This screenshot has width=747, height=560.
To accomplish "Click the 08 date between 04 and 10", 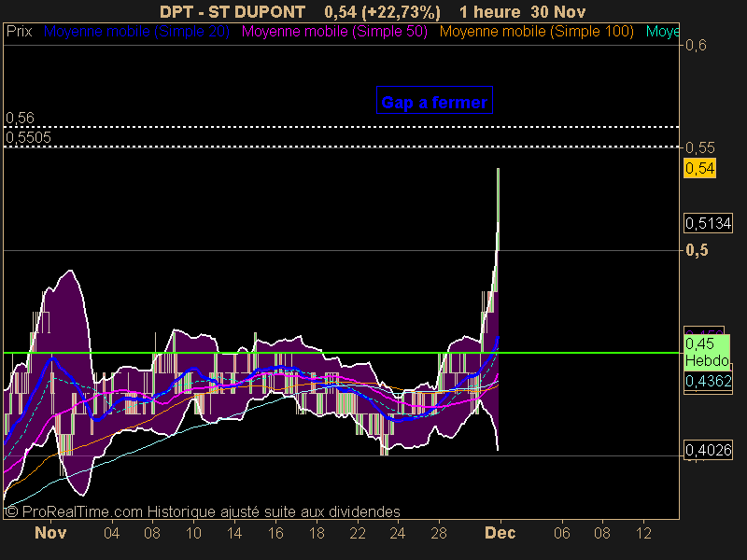I will [152, 532].
